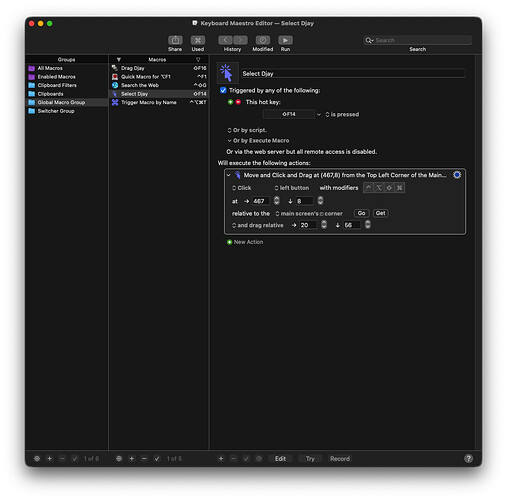The image size is (506, 500).
Task: Toggle the Command modifier
Action: pyautogui.click(x=399, y=188)
